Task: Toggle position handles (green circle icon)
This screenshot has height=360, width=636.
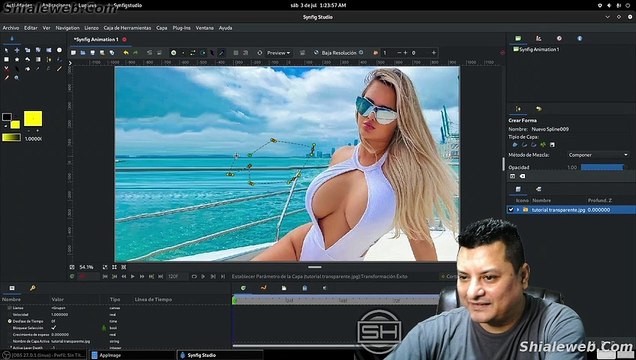Action: [x=174, y=53]
